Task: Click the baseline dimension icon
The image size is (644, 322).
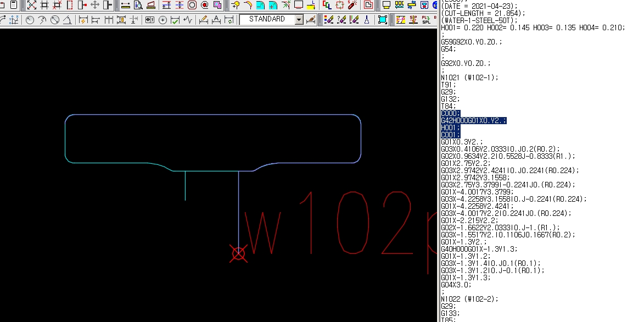Action: [x=96, y=20]
